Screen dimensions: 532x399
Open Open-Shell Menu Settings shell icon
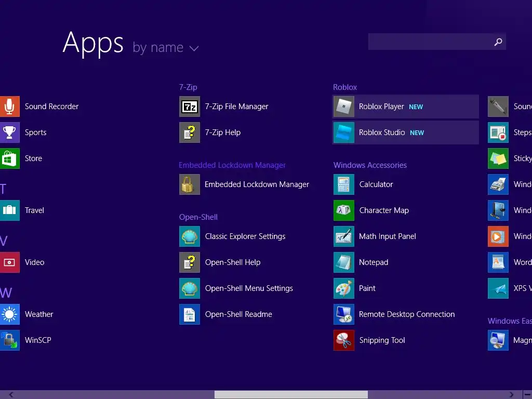click(189, 288)
